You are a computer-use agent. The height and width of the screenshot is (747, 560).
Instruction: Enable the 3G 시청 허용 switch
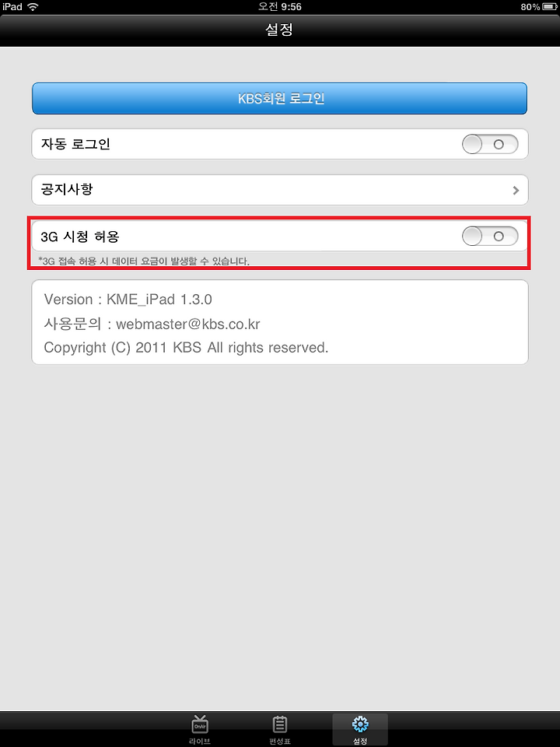click(490, 236)
